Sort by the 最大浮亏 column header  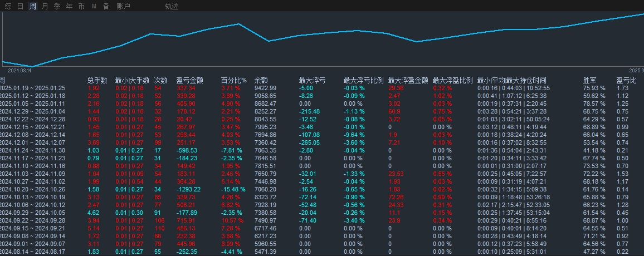pyautogui.click(x=312, y=80)
